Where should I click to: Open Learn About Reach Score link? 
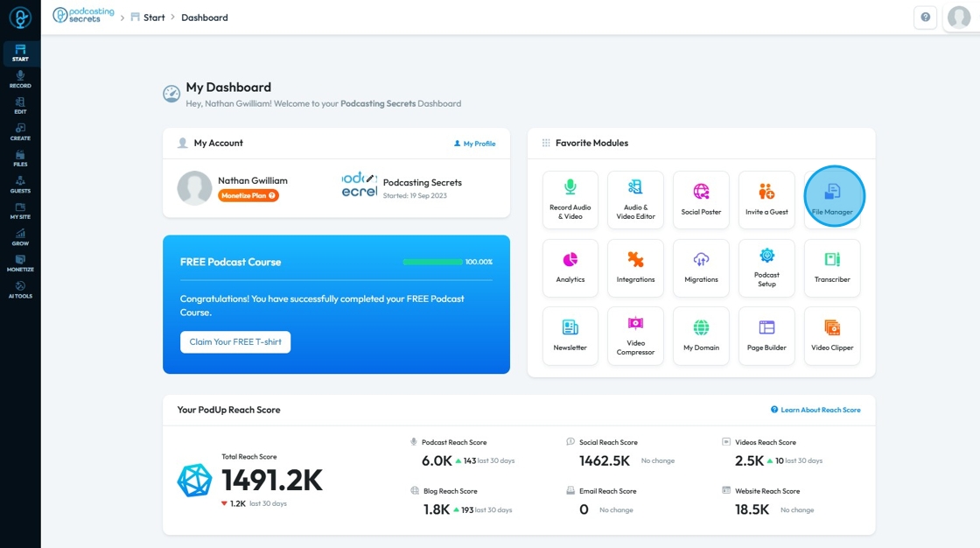[815, 410]
